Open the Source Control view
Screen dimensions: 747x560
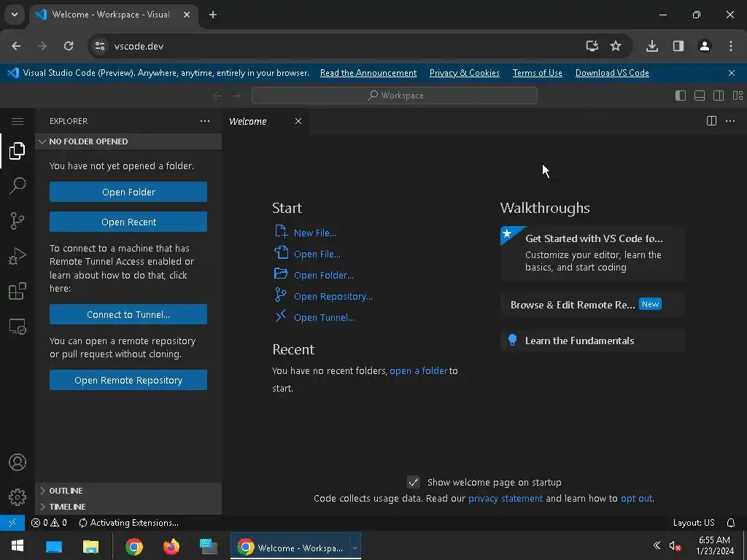coord(18,221)
